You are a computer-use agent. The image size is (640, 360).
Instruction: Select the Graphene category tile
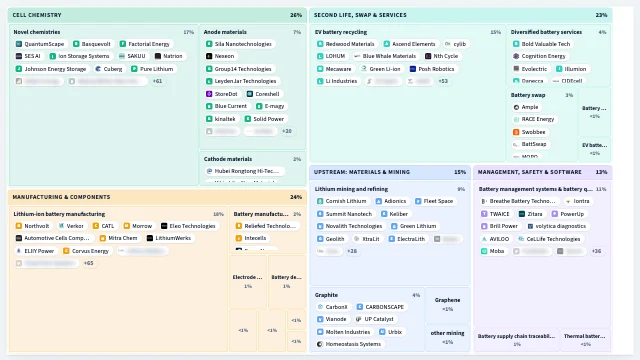(x=447, y=304)
